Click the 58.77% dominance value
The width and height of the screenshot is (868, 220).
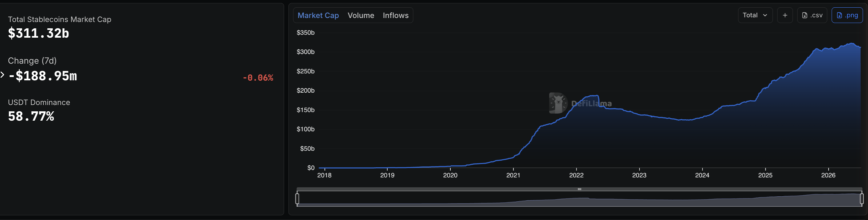[31, 116]
